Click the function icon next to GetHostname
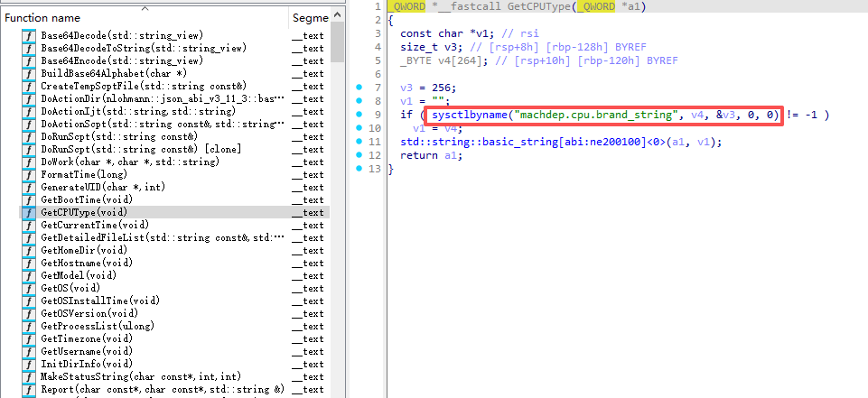This screenshot has height=398, width=868. (28, 263)
